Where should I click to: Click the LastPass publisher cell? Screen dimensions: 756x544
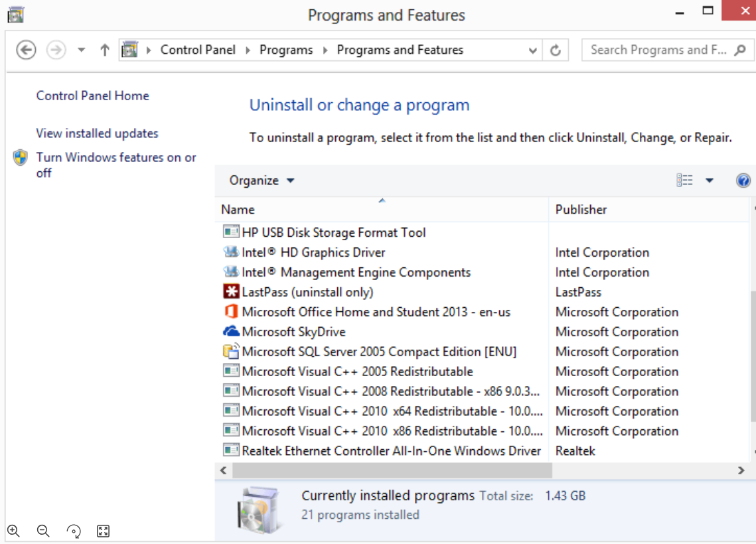(578, 292)
